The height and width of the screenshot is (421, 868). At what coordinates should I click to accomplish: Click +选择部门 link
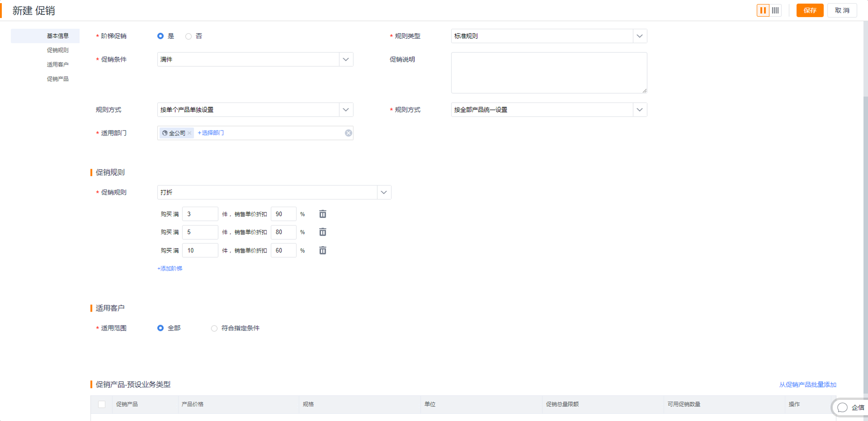[x=210, y=133]
